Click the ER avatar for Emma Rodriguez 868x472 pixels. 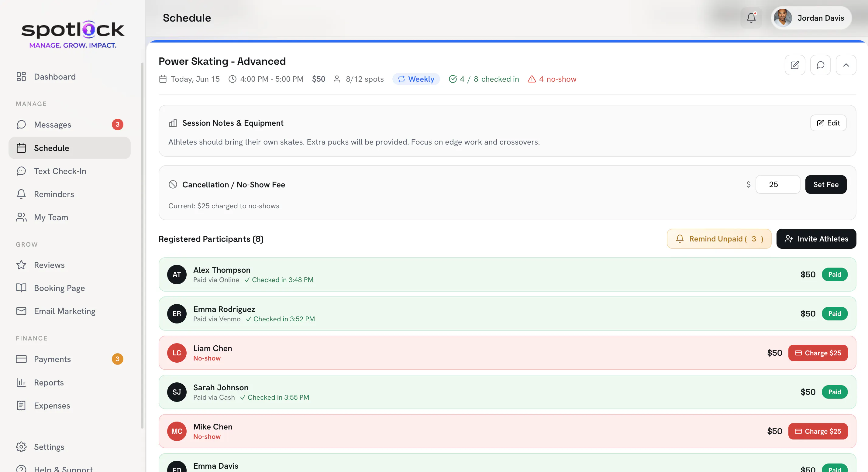[x=177, y=314]
